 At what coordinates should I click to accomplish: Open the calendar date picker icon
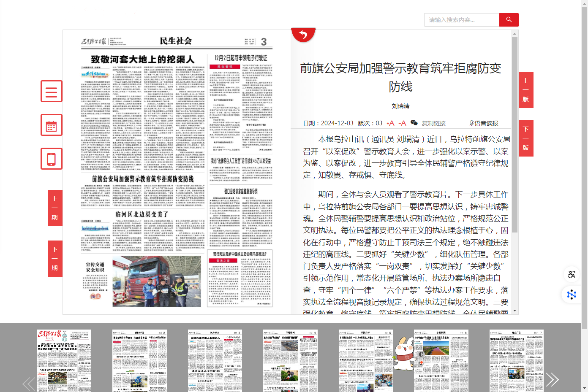(x=52, y=125)
